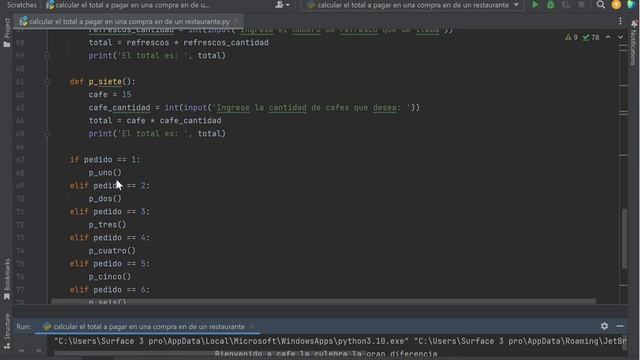Click the Run with Coverage icon
This screenshot has height=360, width=640.
click(x=566, y=5)
